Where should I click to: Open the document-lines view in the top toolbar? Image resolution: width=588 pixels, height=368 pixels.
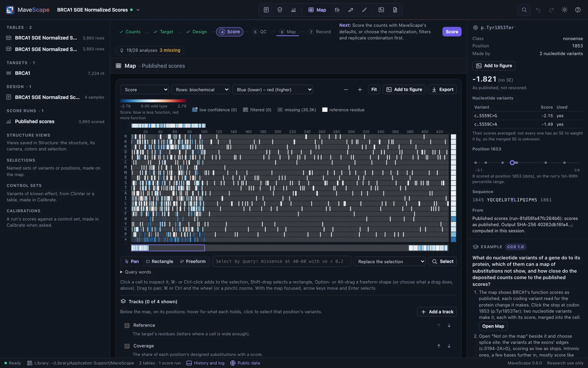266,10
